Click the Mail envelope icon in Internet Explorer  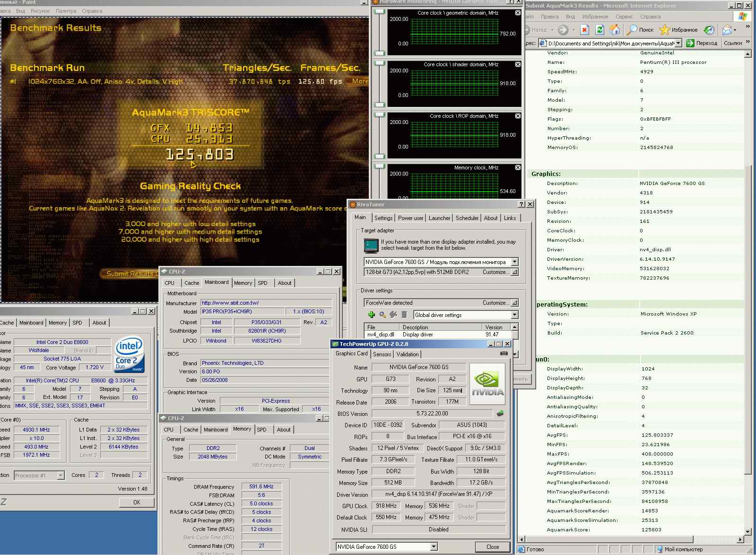(x=727, y=30)
